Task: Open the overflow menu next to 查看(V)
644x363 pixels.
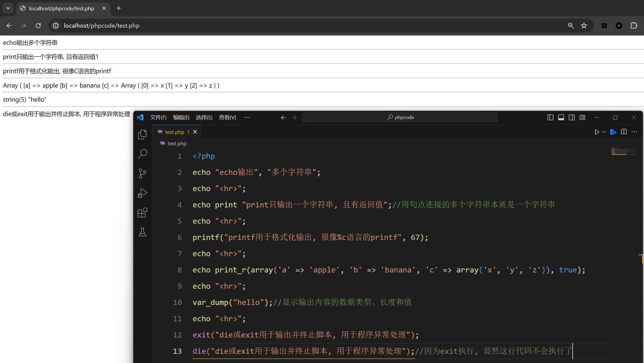Action: coord(247,117)
